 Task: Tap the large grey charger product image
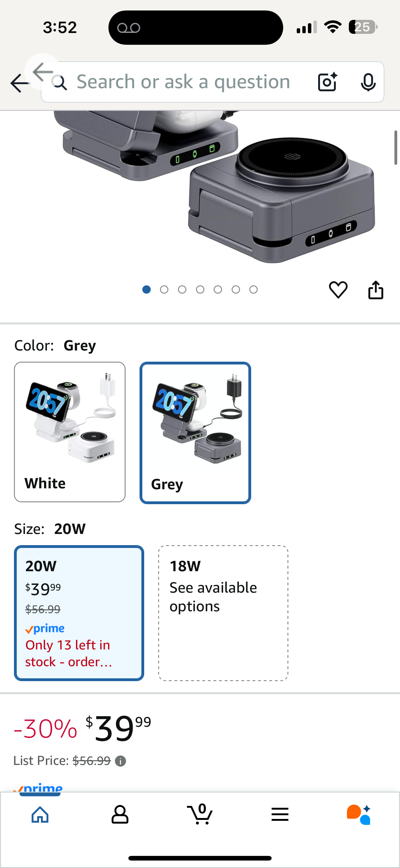tap(216, 187)
